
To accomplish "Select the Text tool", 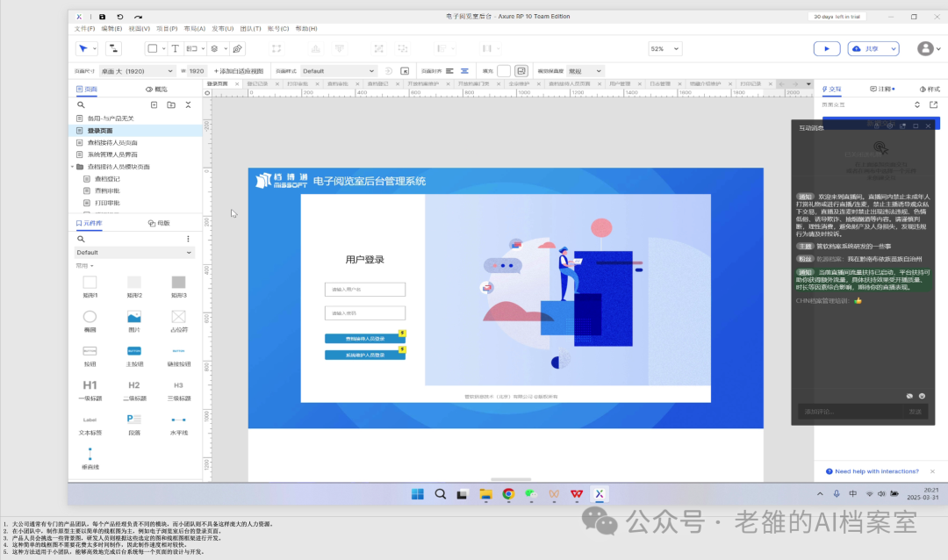I will click(175, 48).
